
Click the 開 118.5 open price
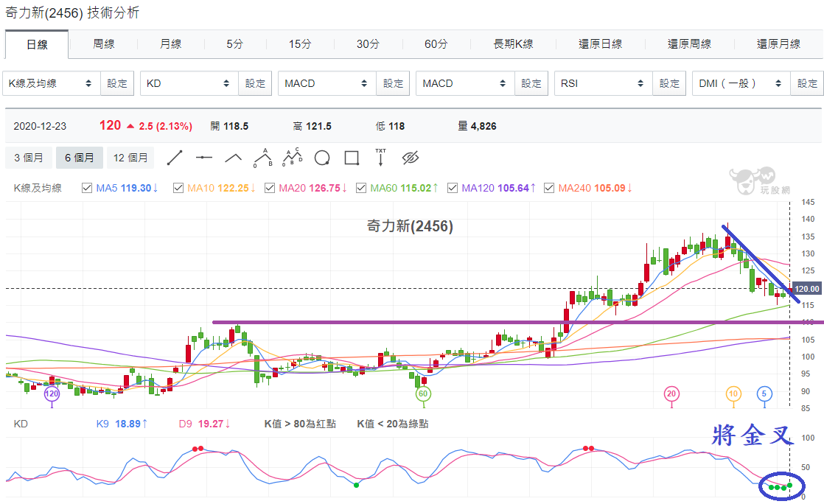[x=229, y=126]
